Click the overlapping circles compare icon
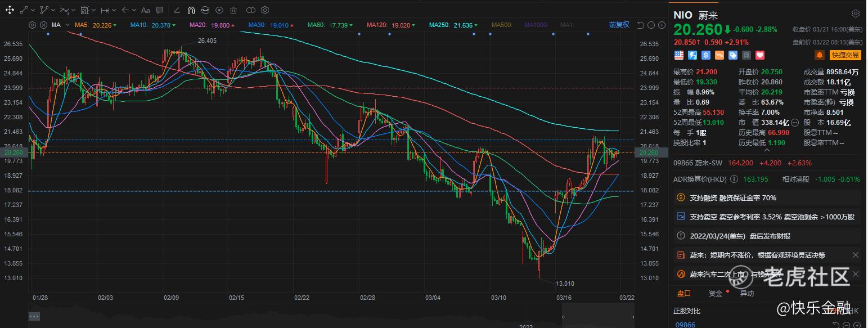Image resolution: width=868 pixels, height=328 pixels. 251,10
